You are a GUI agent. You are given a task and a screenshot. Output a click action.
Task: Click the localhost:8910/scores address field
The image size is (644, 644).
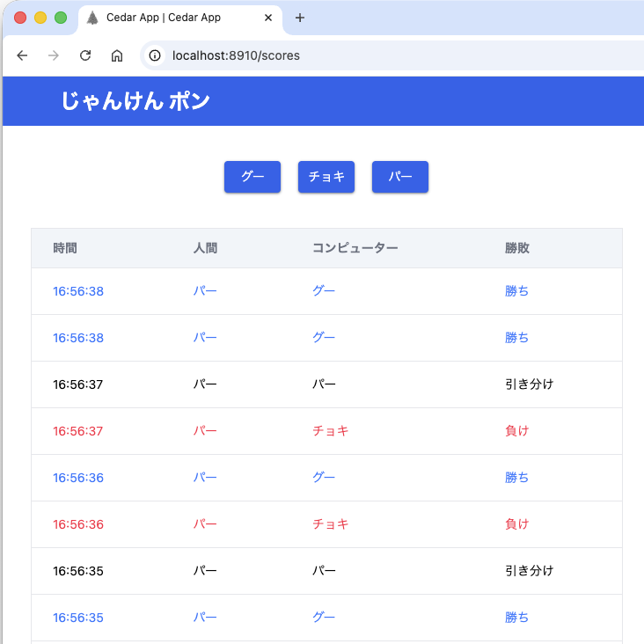[x=352, y=55]
